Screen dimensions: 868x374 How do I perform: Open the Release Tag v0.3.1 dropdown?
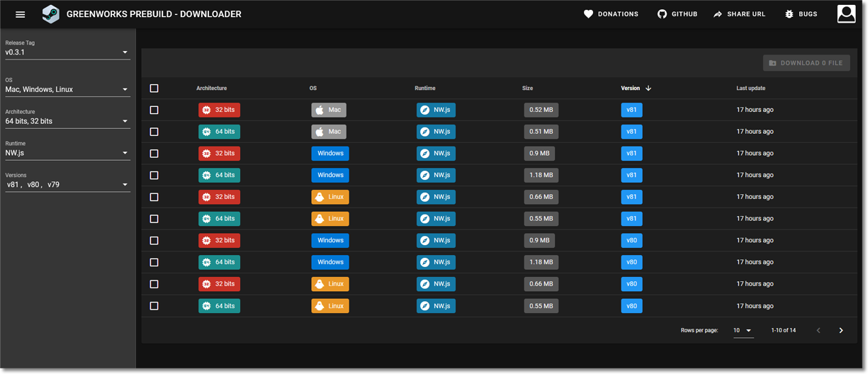pos(67,52)
